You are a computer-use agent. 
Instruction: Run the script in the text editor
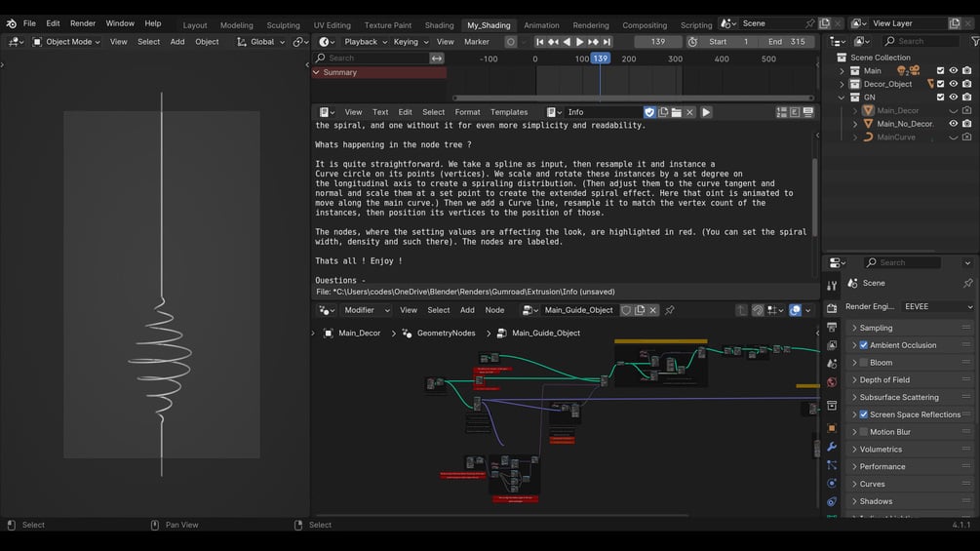pos(706,112)
